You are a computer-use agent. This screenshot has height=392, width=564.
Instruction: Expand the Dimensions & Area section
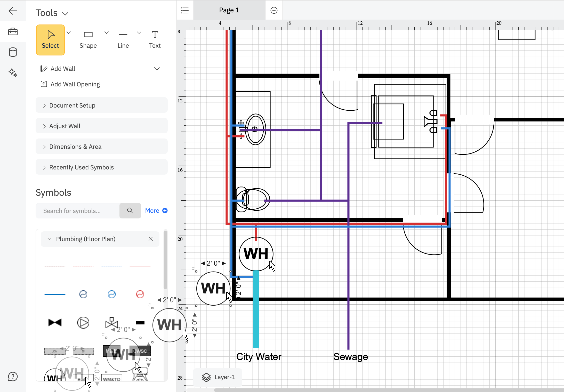tap(101, 146)
